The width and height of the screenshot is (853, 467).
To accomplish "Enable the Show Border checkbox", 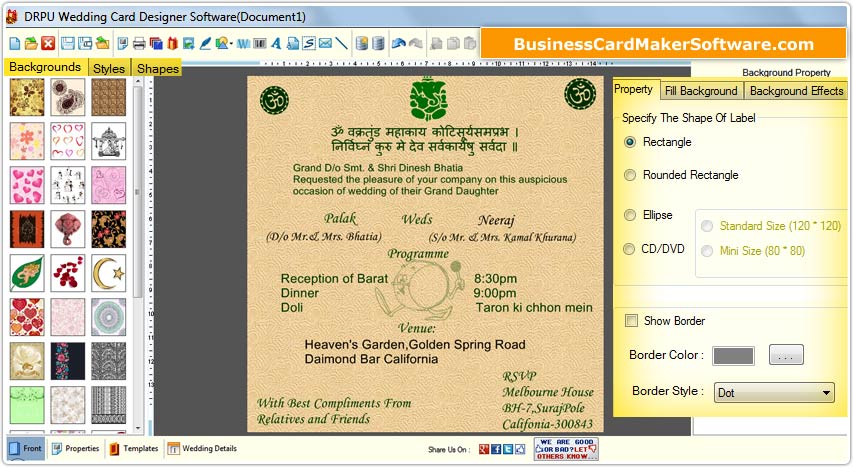I will [631, 321].
